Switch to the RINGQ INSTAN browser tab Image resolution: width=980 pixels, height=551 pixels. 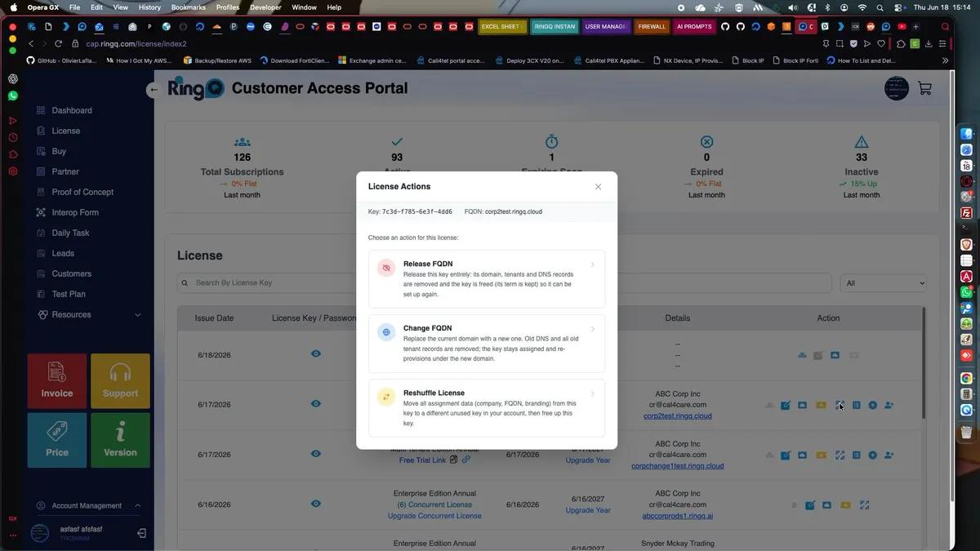point(555,26)
